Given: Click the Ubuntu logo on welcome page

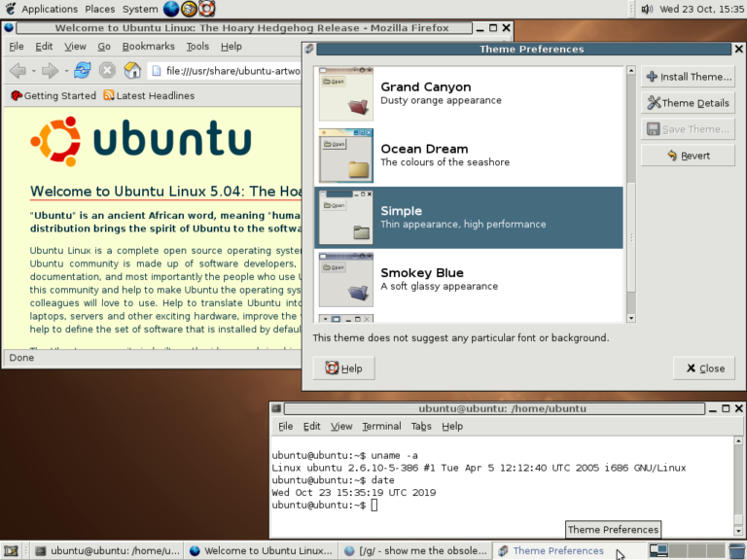Looking at the screenshot, I should coord(141,141).
